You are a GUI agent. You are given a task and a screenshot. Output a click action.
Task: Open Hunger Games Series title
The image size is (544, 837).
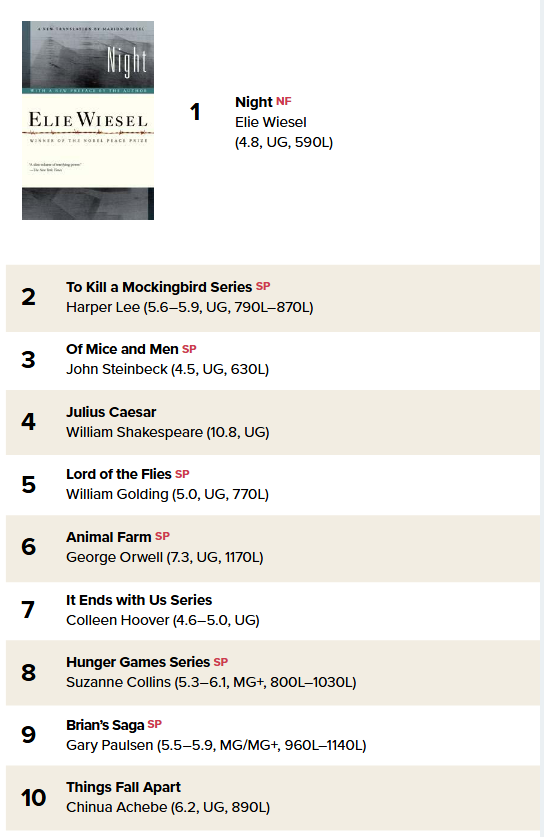coord(138,662)
